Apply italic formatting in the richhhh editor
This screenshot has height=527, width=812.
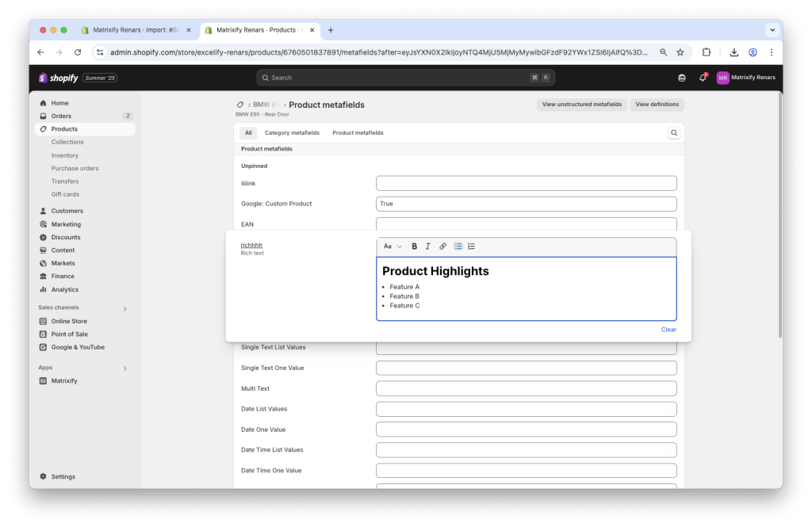pos(428,246)
